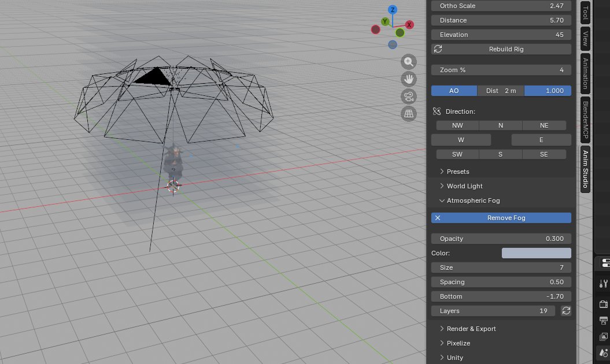The height and width of the screenshot is (364, 610).
Task: Click the green Y axis gizmo circle
Action: [x=385, y=21]
